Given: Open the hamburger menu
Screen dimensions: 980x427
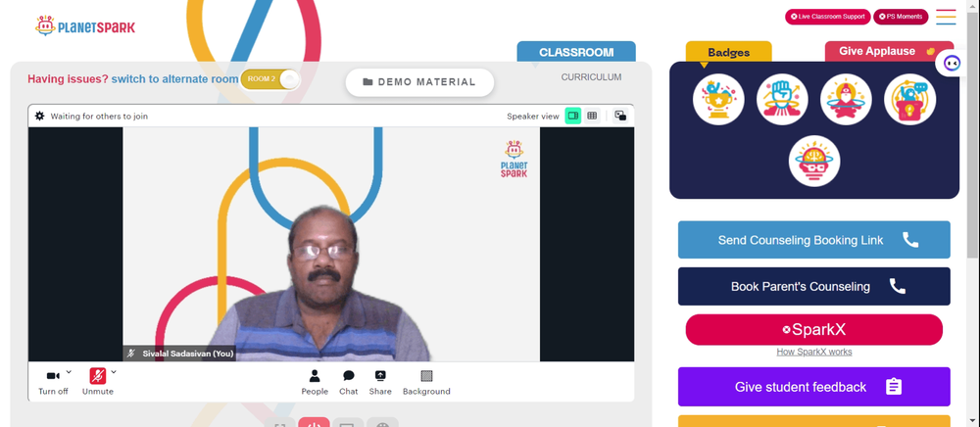Looking at the screenshot, I should [x=946, y=17].
